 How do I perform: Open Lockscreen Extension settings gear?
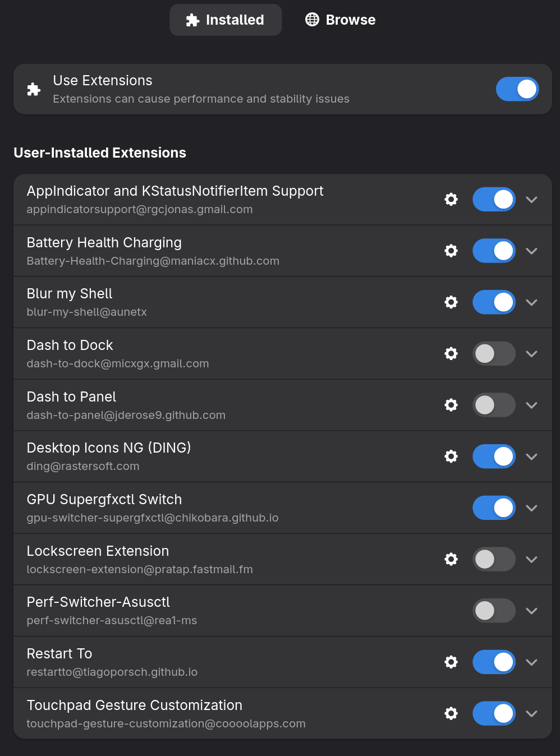point(451,559)
